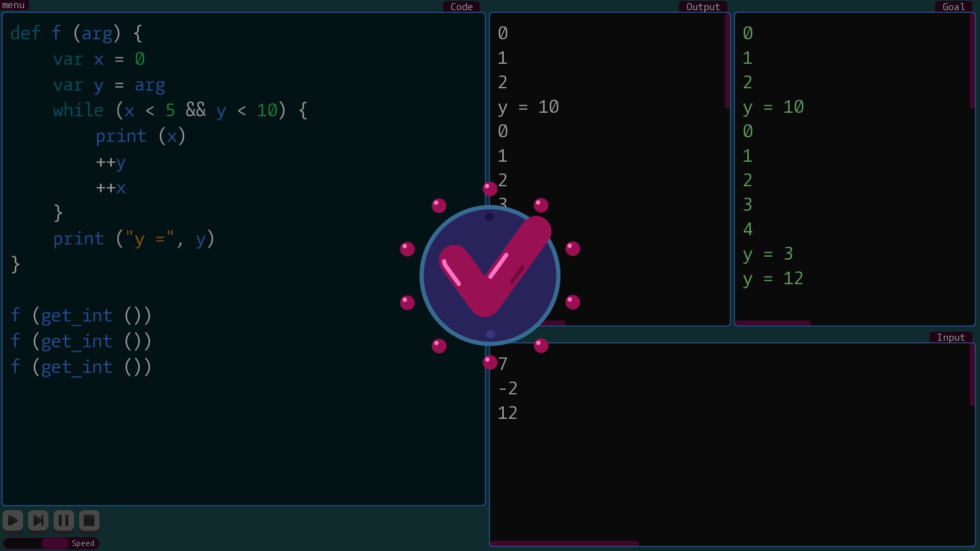
Task: Click the first f (get_int ()) call
Action: 81,315
